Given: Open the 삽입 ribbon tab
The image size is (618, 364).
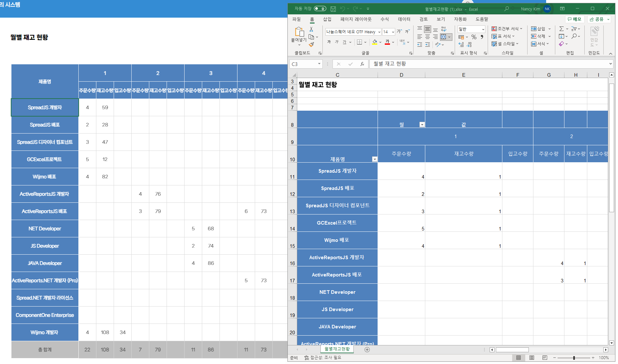Looking at the screenshot, I should tap(327, 19).
